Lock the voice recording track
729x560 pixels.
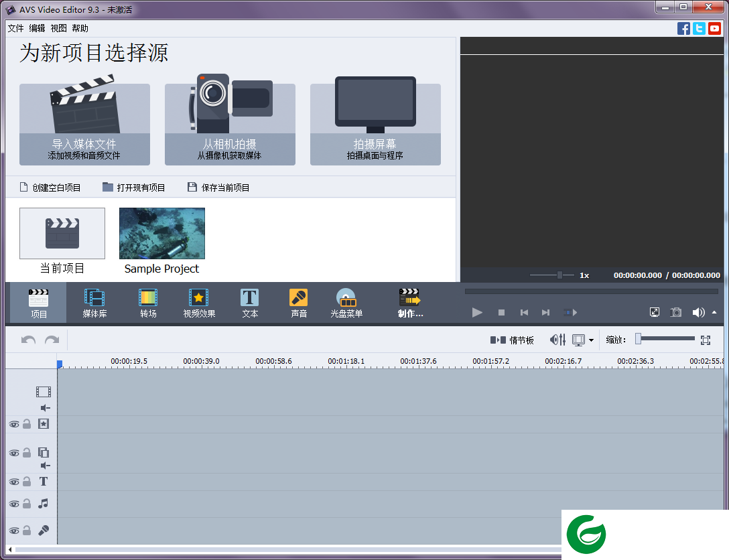click(27, 531)
